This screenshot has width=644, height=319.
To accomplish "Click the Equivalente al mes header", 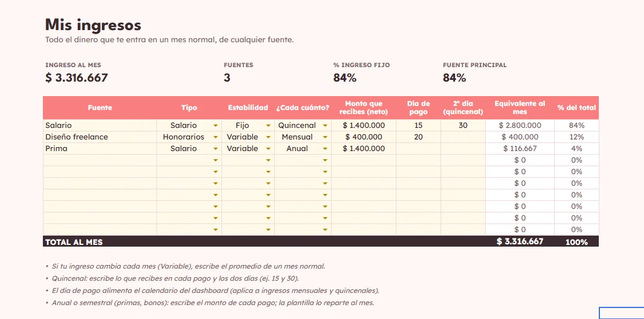I will click(519, 108).
